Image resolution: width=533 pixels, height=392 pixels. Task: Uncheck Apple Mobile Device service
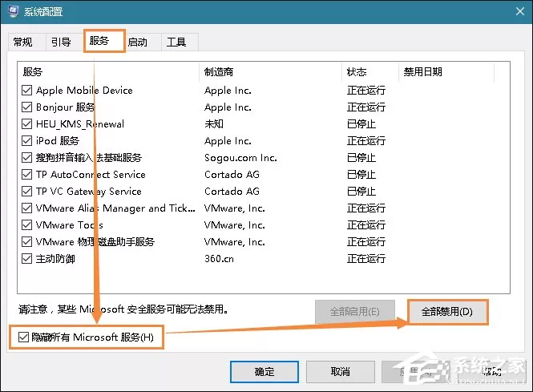[27, 90]
